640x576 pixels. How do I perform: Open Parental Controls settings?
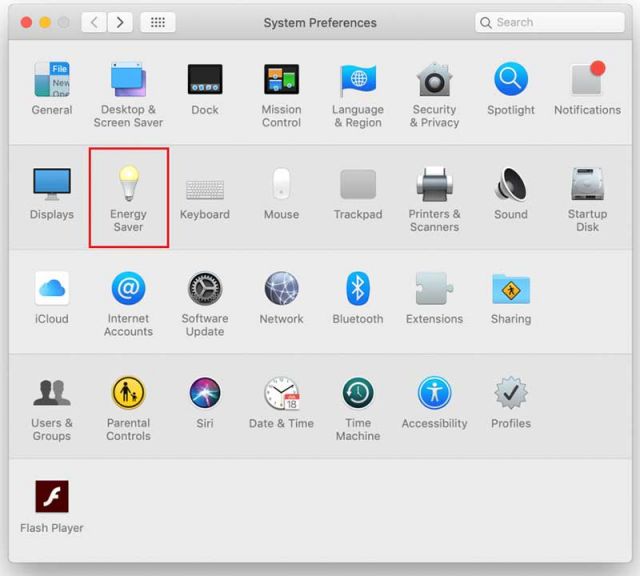(x=128, y=393)
